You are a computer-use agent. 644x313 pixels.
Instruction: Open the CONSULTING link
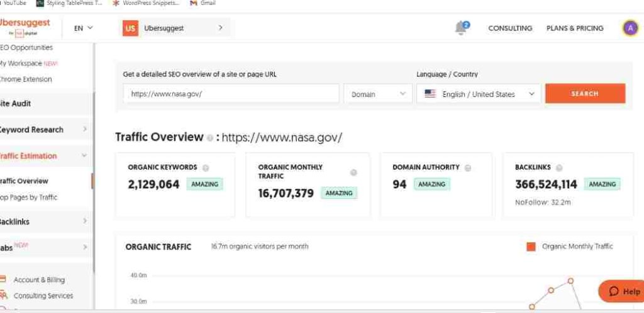pyautogui.click(x=510, y=28)
